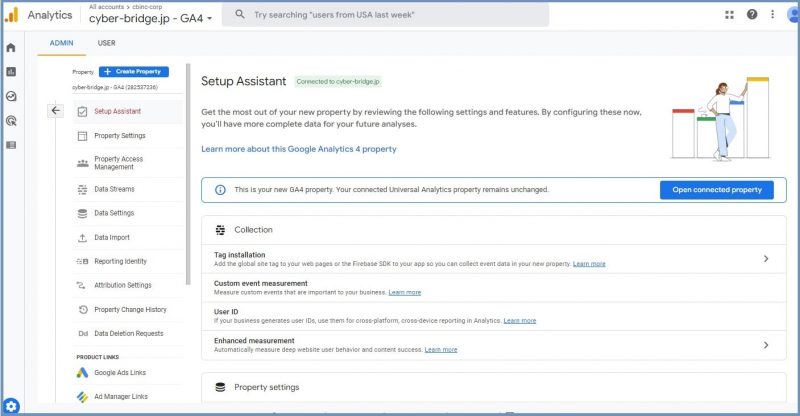Image resolution: width=800 pixels, height=416 pixels.
Task: Open the Reports bar chart icon
Action: [11, 71]
